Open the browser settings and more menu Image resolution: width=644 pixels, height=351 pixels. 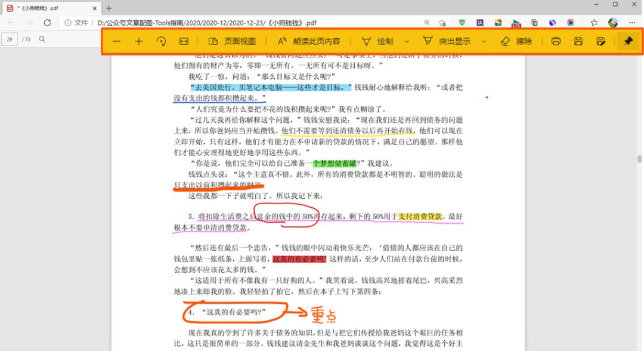click(632, 23)
